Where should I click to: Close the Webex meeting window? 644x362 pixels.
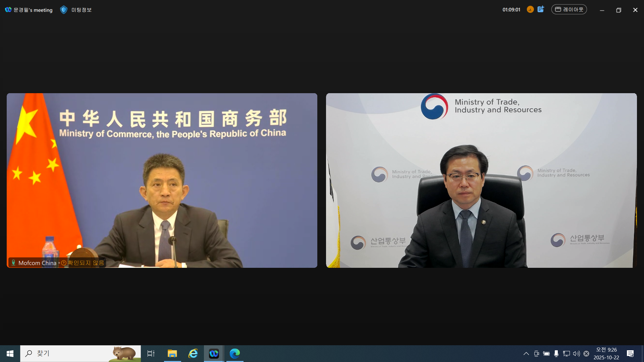point(635,10)
